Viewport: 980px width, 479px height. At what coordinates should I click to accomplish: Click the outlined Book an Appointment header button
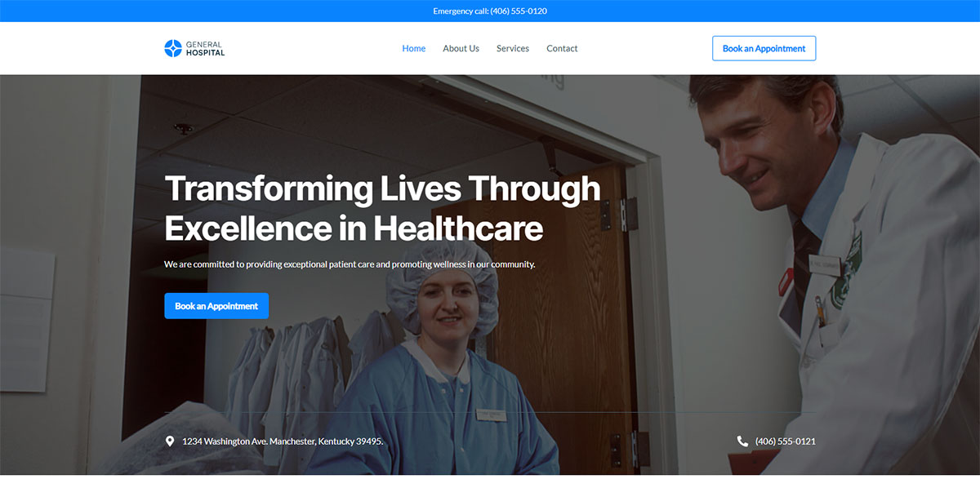coord(764,48)
